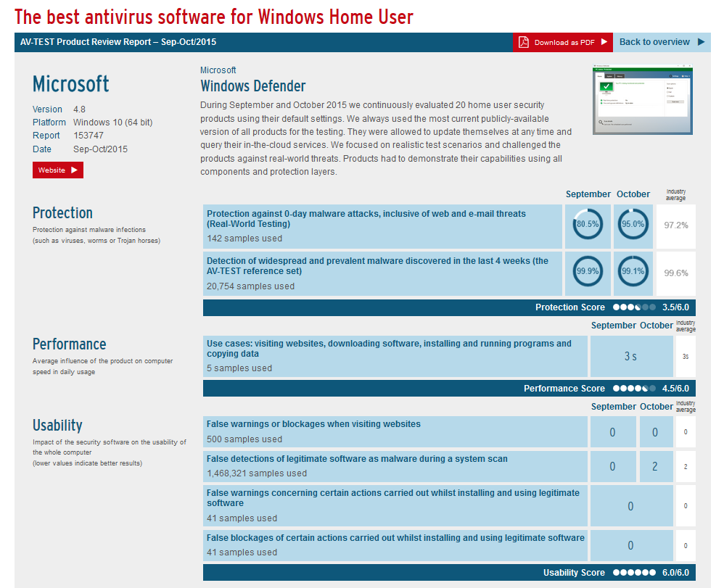Click the large Microsoft vendor heading
The image size is (724, 588).
tap(70, 84)
